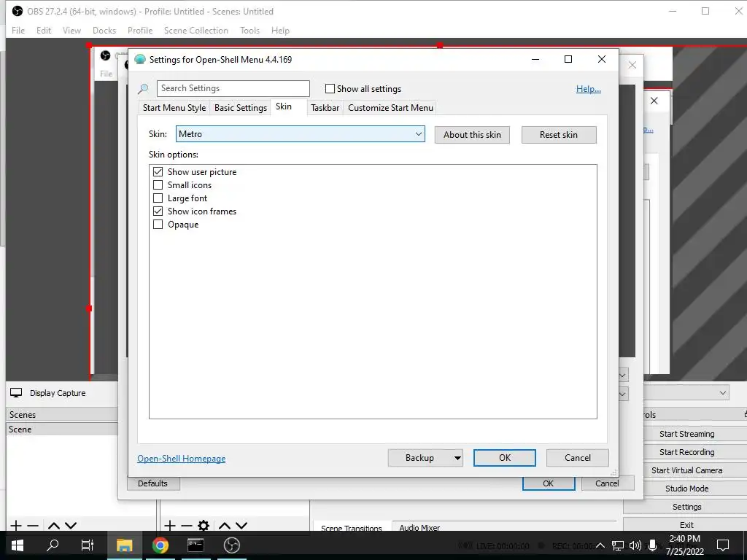Screen dimensions: 747x560
Task: Expand the Backup button dropdown arrow
Action: click(x=457, y=458)
